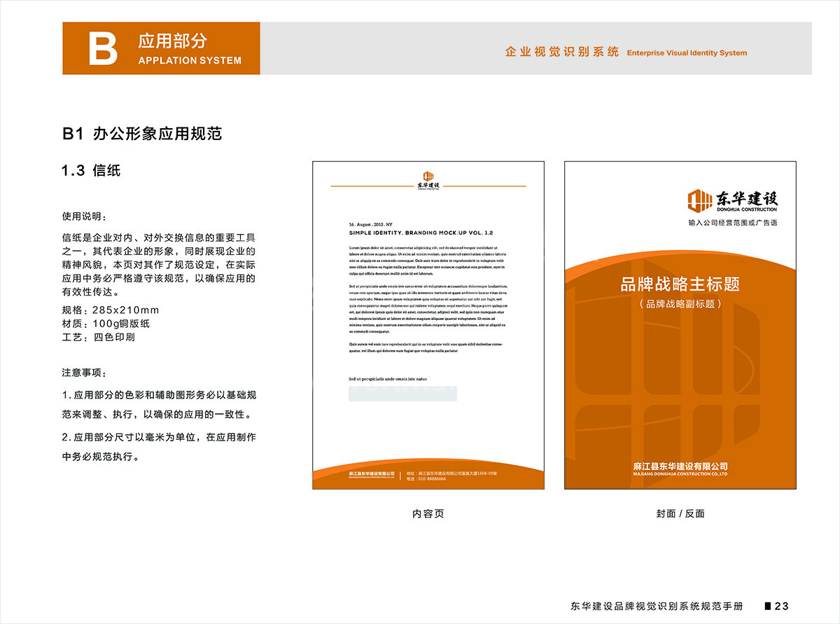Click the footer title 东华建设品牌视觉识别系统规范手册
This screenshot has height=624, width=840.
coord(657,606)
